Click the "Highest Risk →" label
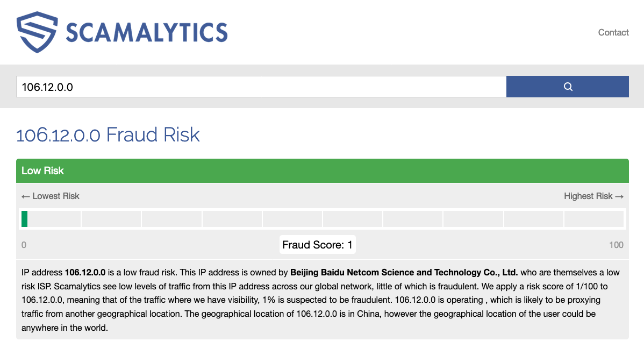This screenshot has height=348, width=644. (x=593, y=196)
